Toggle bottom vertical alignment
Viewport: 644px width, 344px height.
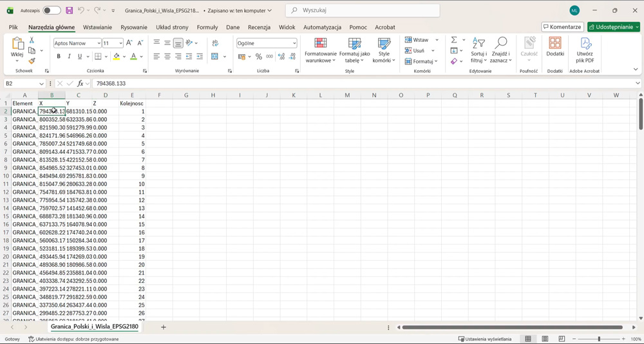(178, 43)
